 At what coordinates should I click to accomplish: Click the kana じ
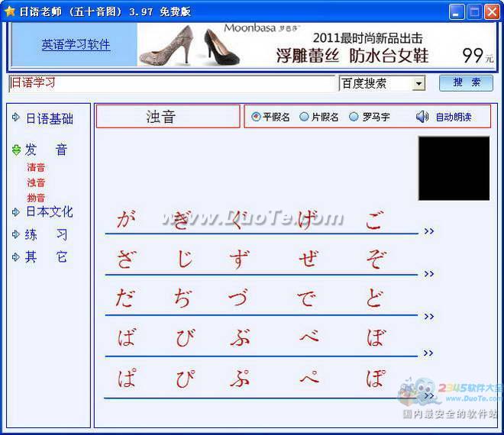185,259
